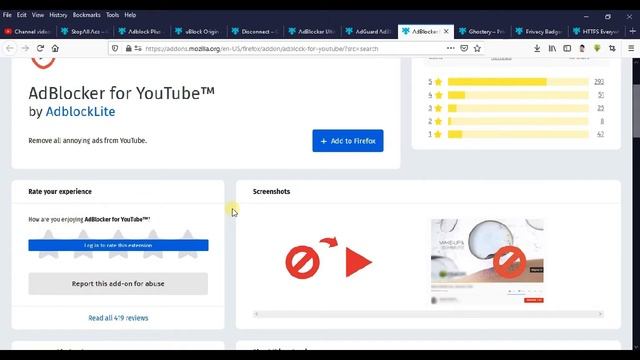Image resolution: width=640 pixels, height=360 pixels.
Task: Open the AdblockLite author link
Action: (x=80, y=111)
